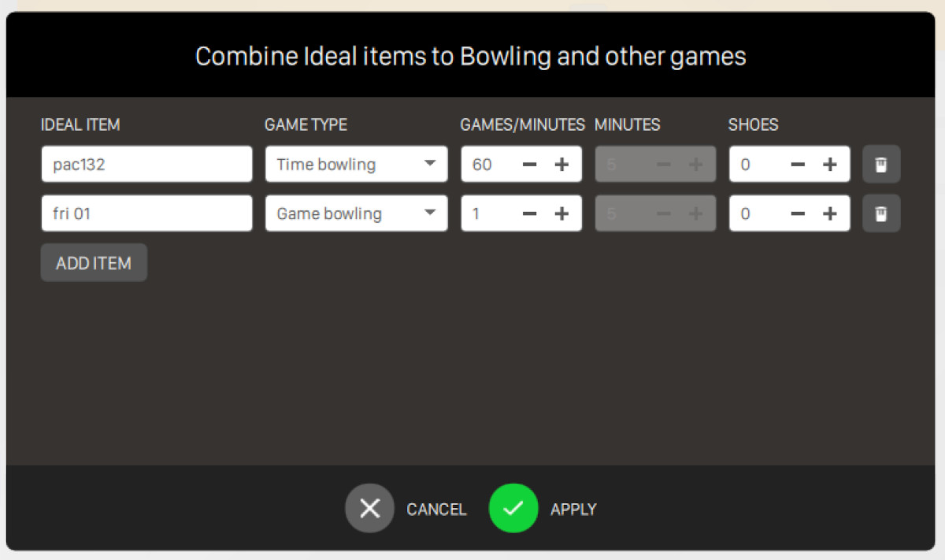
Task: Decrease shoes for pac132 row
Action: point(798,165)
